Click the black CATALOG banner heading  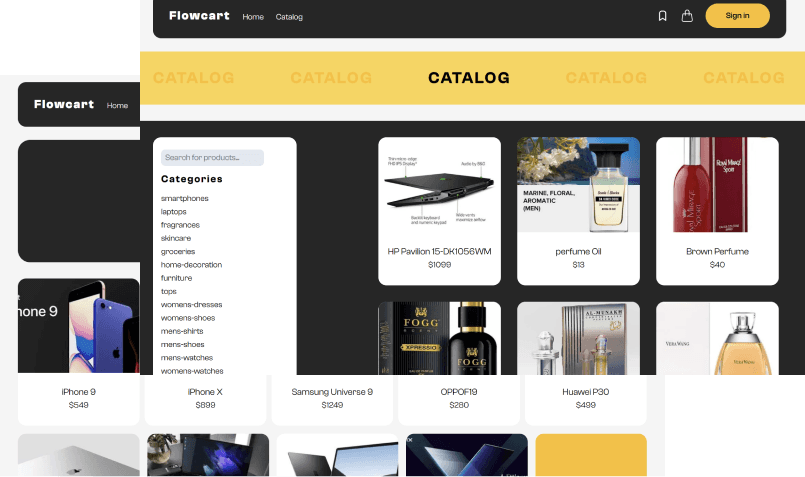click(469, 78)
